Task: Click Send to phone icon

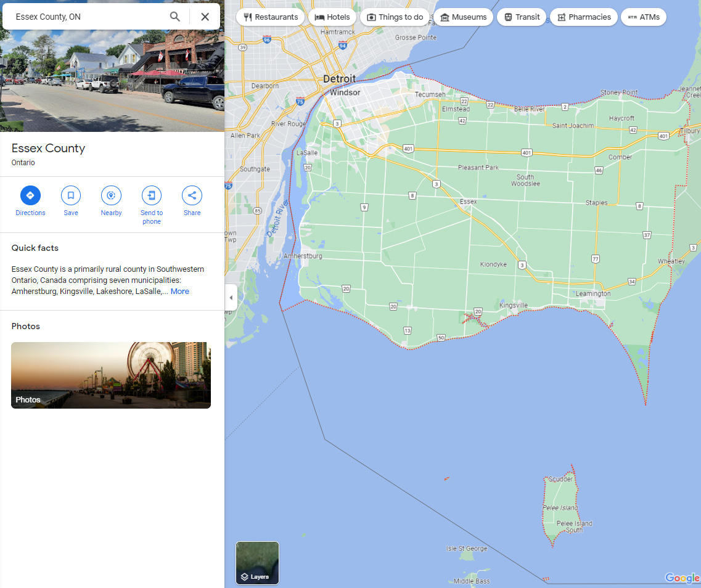Action: click(x=152, y=195)
